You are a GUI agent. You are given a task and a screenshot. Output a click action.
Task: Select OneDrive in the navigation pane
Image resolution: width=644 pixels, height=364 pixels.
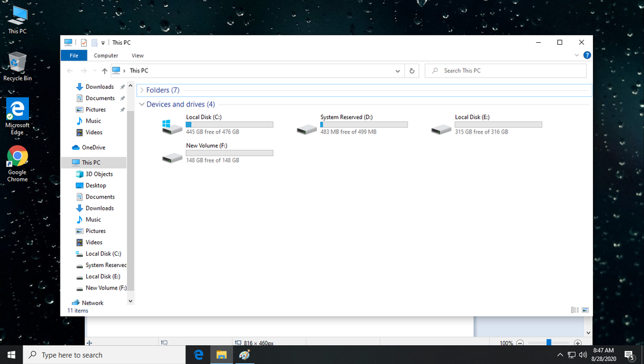[93, 147]
